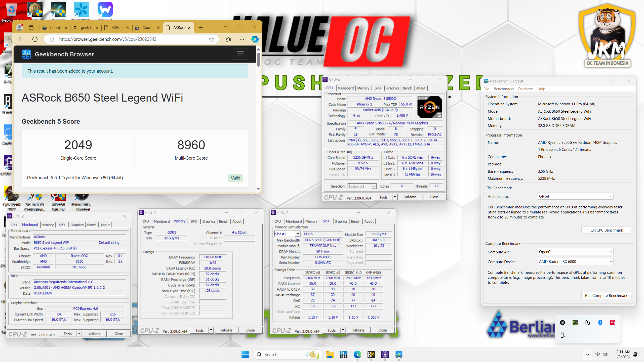This screenshot has width=644, height=362.
Task: Click the browser address bar URL
Action: point(108,39)
